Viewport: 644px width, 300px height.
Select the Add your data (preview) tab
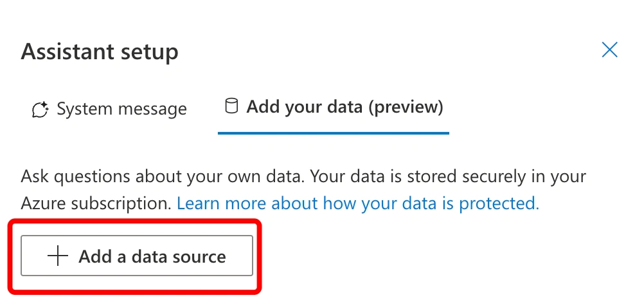pyautogui.click(x=334, y=107)
